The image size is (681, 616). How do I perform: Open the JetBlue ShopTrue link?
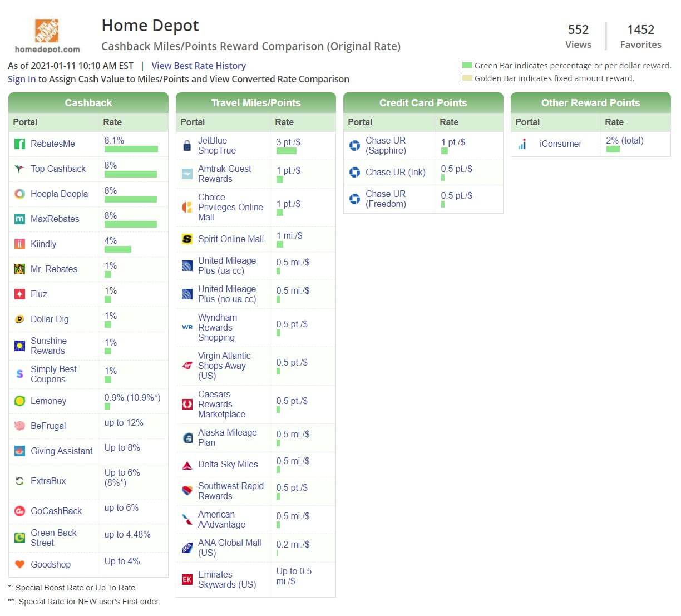[x=217, y=145]
